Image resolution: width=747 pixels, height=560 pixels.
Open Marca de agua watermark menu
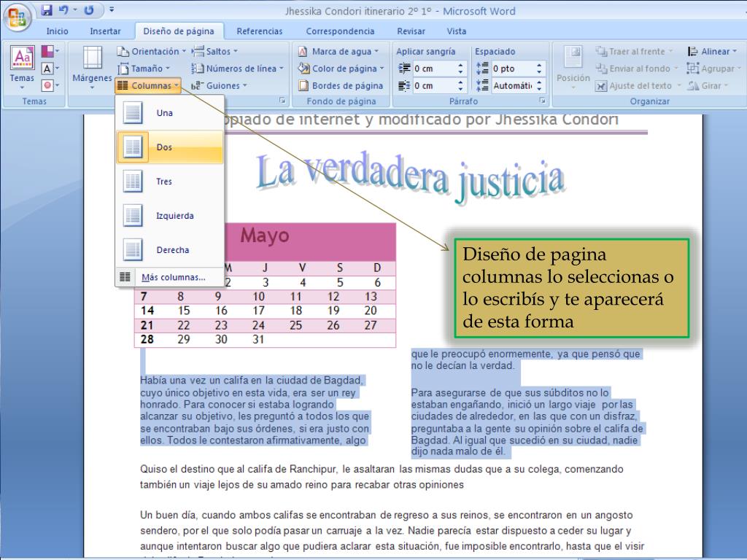pyautogui.click(x=338, y=52)
